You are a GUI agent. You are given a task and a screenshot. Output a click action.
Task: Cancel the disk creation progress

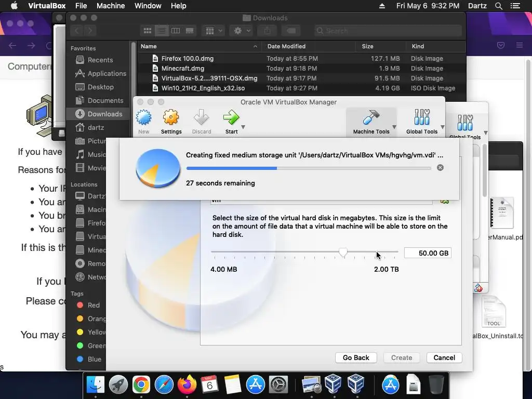coord(440,168)
